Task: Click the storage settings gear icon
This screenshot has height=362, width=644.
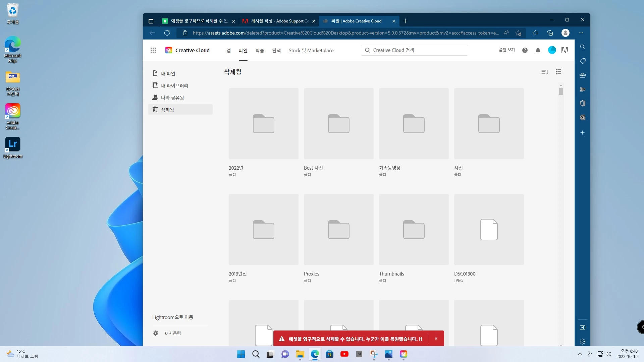Action: pos(156,333)
